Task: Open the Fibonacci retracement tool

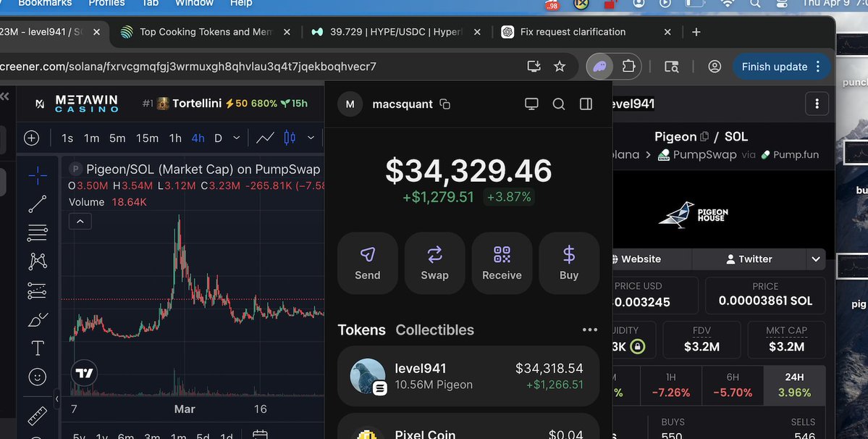Action: (x=38, y=233)
